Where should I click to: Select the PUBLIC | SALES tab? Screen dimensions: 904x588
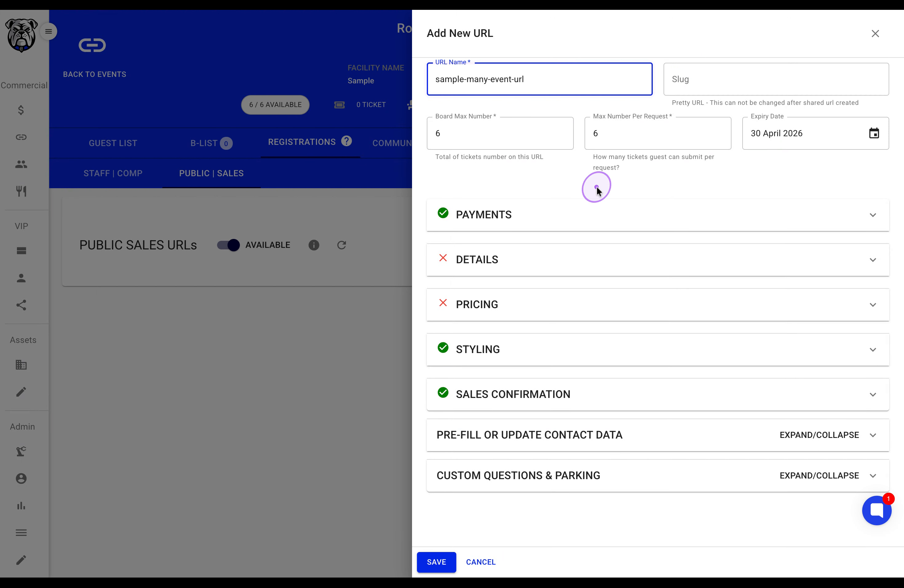click(x=211, y=173)
